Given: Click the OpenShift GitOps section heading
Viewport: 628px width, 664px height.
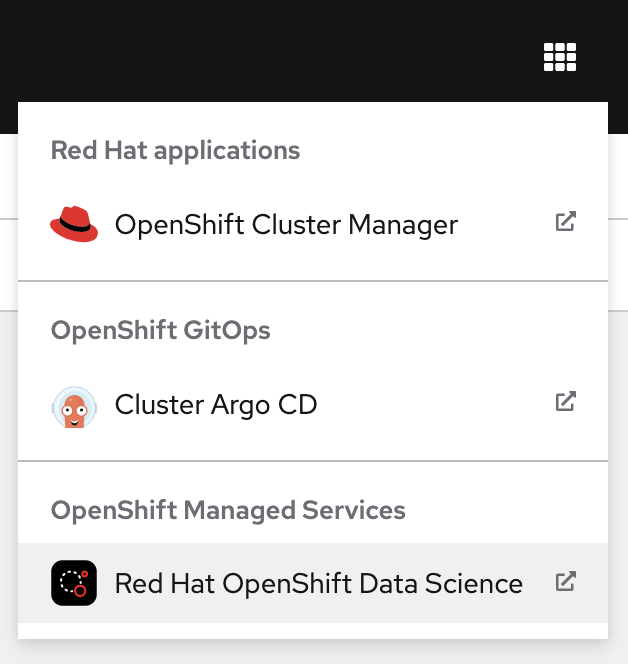Looking at the screenshot, I should coord(160,331).
